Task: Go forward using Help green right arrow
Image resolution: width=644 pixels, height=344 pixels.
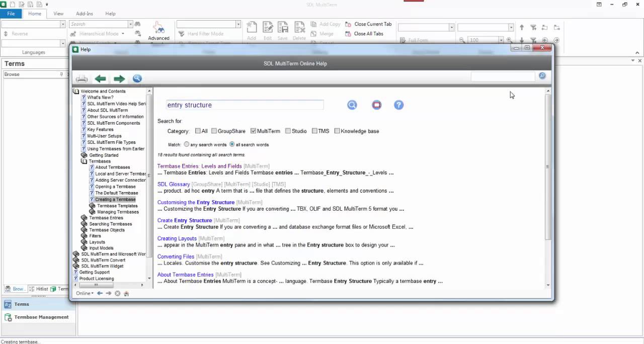Action: coord(119,78)
